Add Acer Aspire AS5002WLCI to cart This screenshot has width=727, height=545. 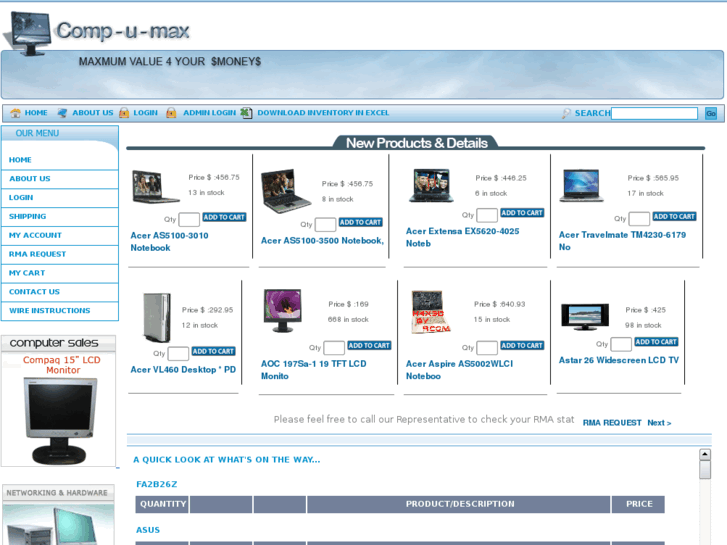click(x=522, y=346)
